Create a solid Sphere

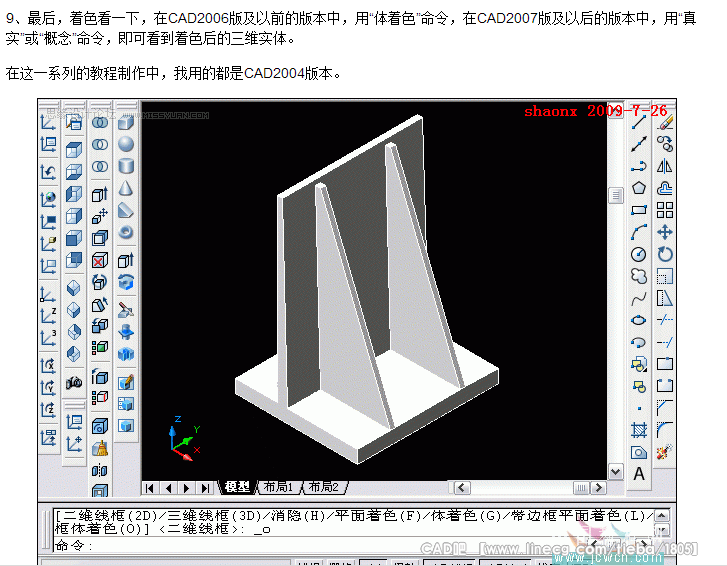tap(126, 144)
